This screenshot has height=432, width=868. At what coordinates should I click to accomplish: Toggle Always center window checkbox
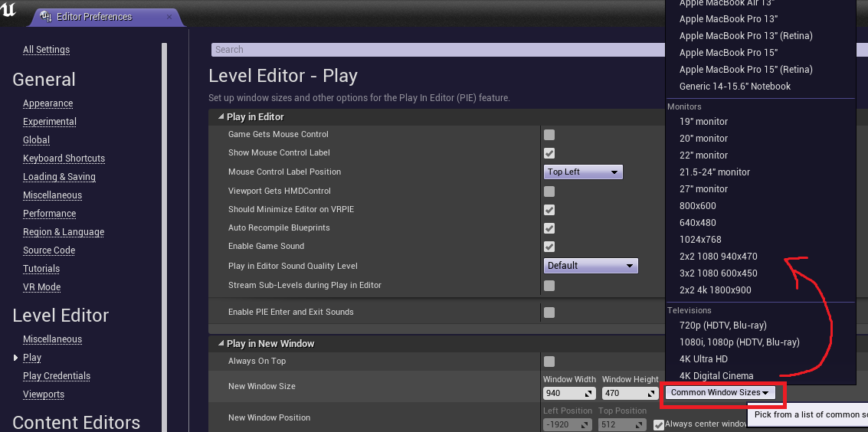tap(659, 425)
